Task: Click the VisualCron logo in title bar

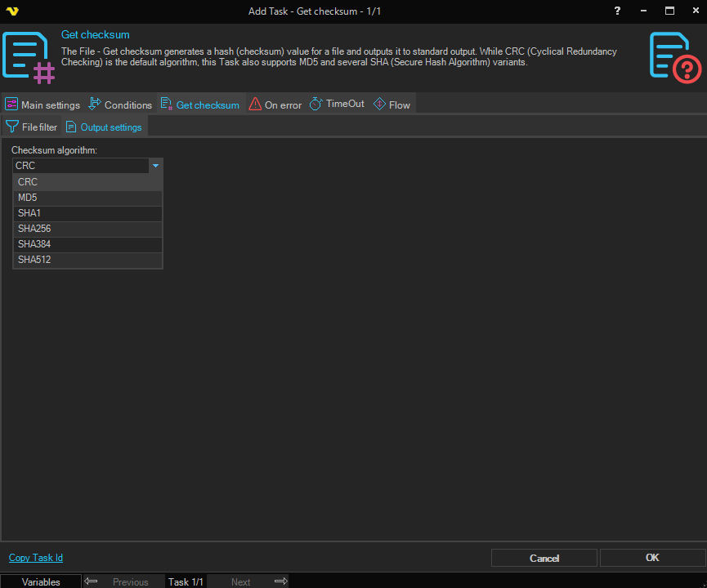Action: 11,11
